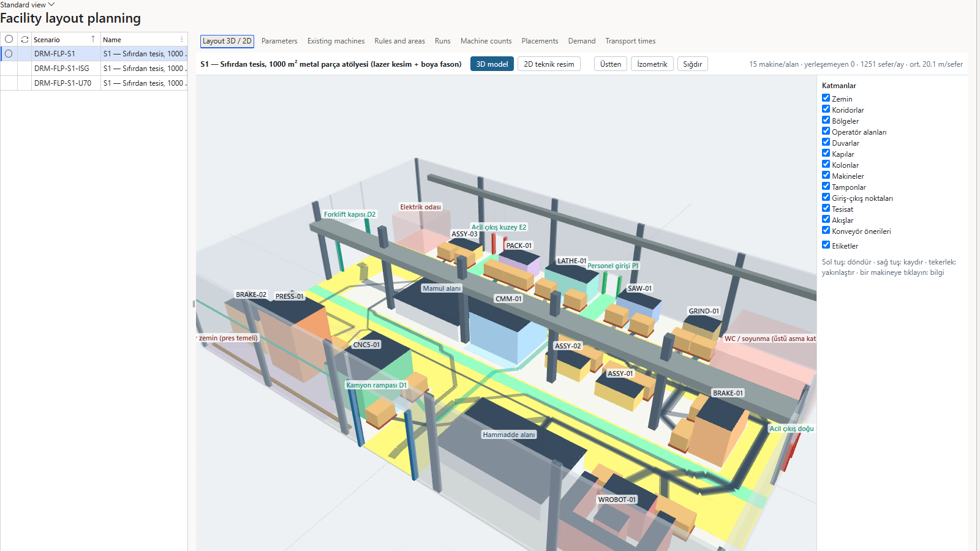
Task: Open the Runs tab
Action: click(442, 41)
